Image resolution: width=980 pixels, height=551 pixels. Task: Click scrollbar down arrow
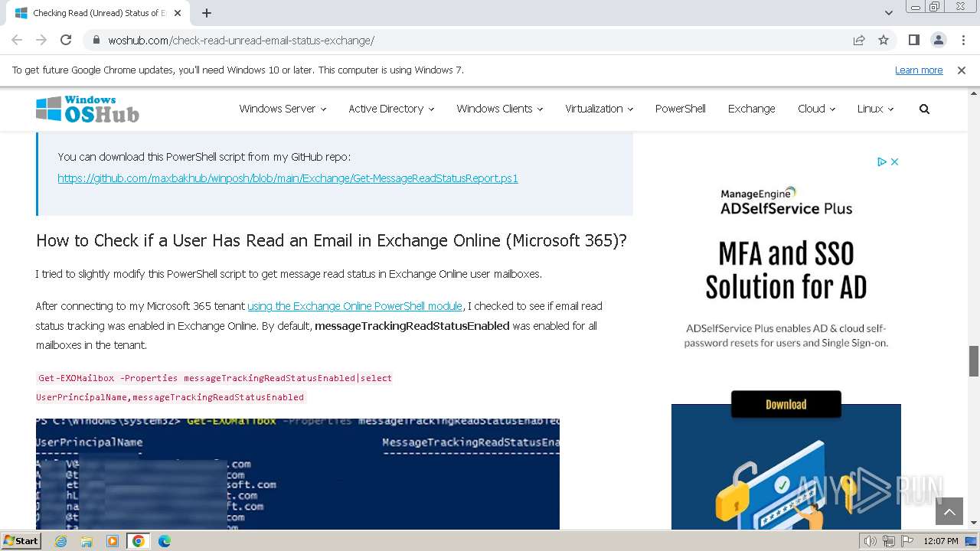[x=974, y=523]
